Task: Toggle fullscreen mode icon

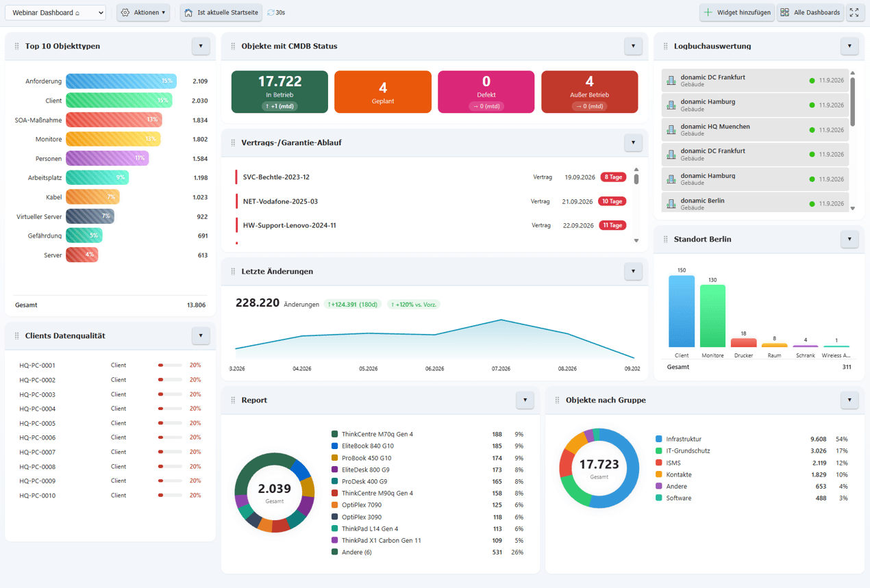Action: tap(854, 12)
